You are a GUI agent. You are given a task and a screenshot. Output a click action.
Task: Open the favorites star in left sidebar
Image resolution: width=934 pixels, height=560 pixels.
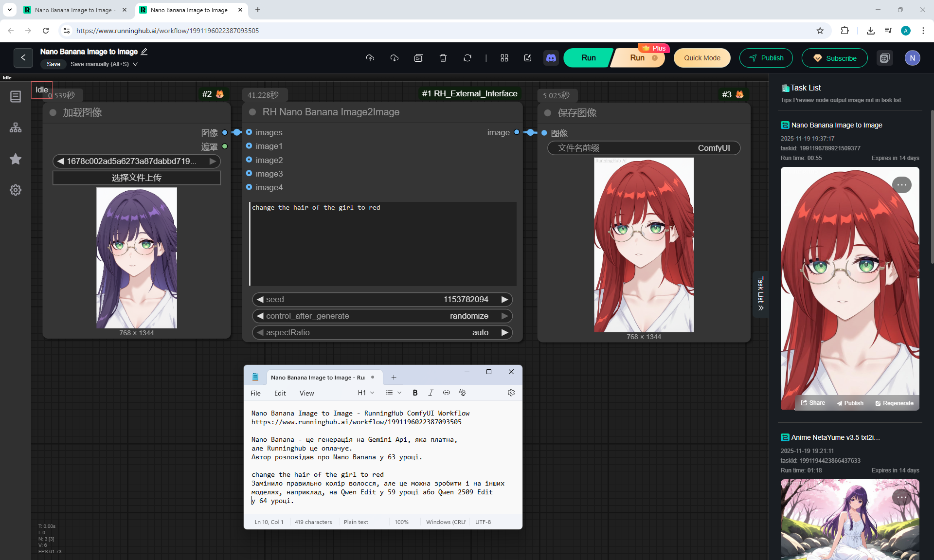tap(16, 159)
